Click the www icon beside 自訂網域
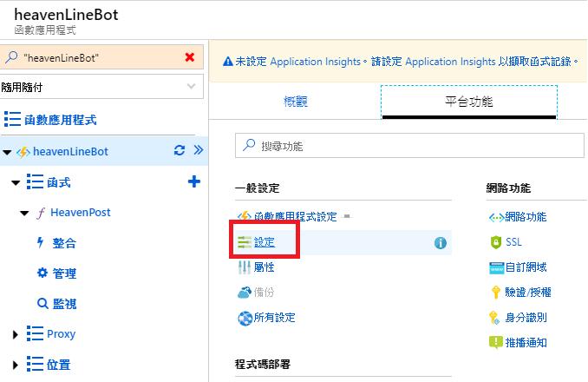588x382 pixels. pos(496,268)
